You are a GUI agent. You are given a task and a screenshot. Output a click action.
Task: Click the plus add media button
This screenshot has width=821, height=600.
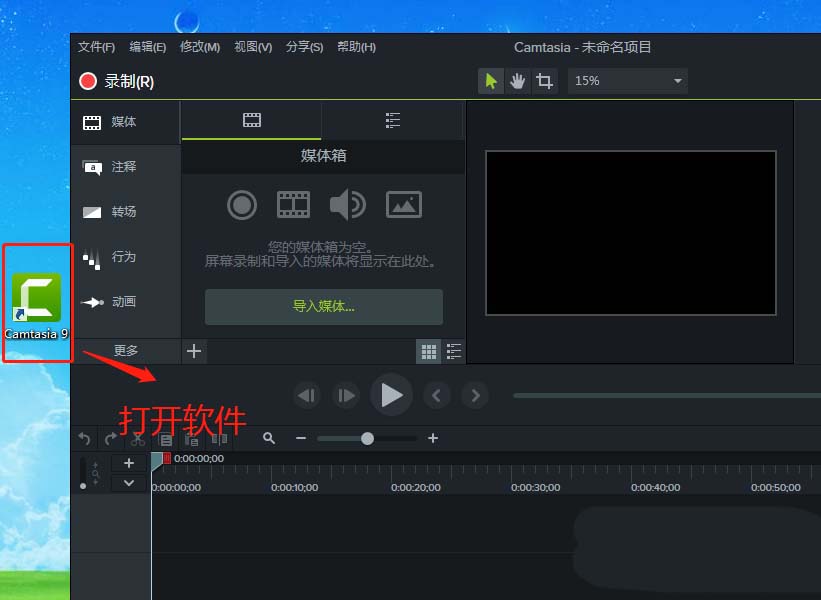coord(194,351)
